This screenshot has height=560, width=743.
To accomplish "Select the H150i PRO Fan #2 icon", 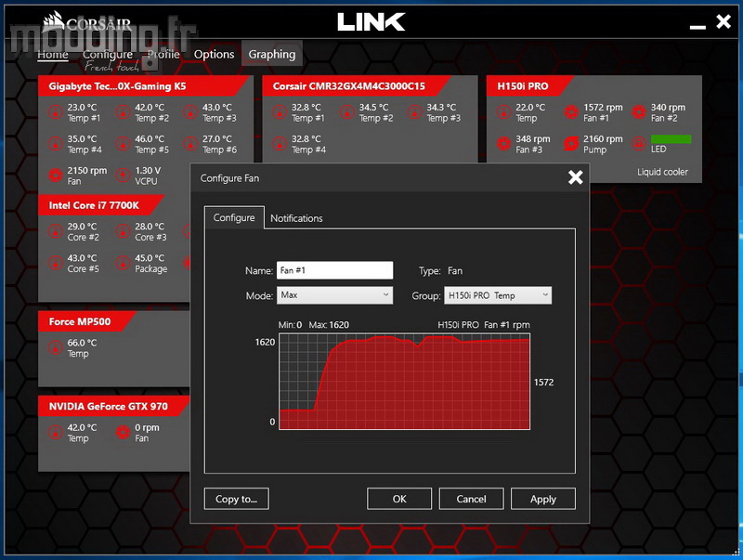I will coord(639,112).
